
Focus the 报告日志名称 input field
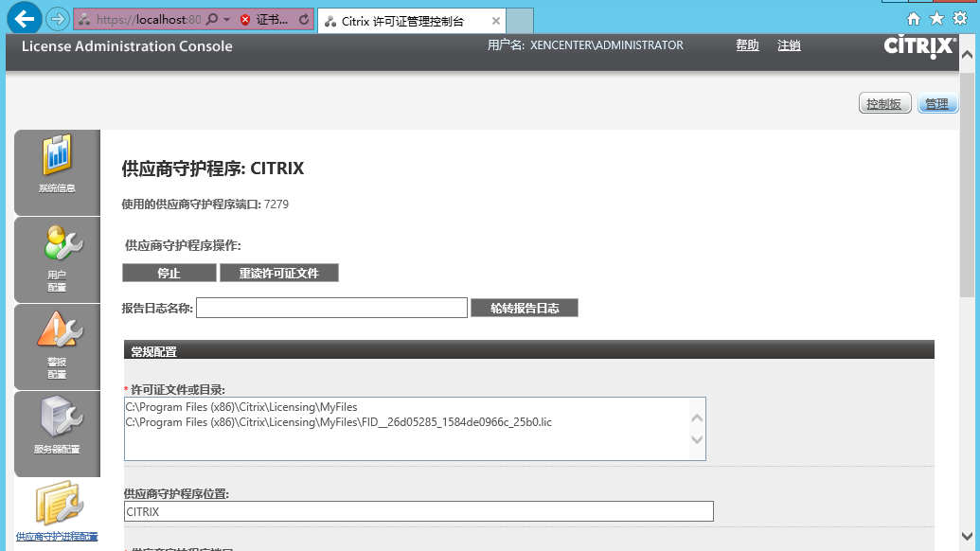pyautogui.click(x=331, y=308)
